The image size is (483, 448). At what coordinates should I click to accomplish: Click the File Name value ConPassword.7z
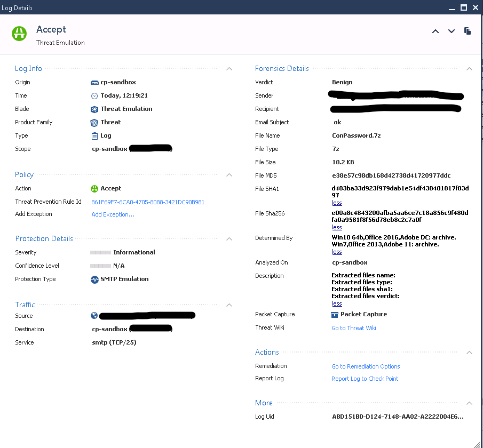pyautogui.click(x=357, y=136)
